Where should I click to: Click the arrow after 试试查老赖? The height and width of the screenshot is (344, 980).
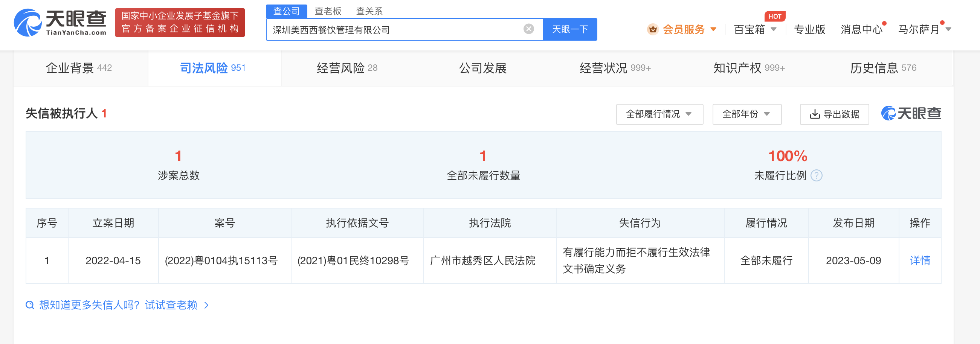206,305
